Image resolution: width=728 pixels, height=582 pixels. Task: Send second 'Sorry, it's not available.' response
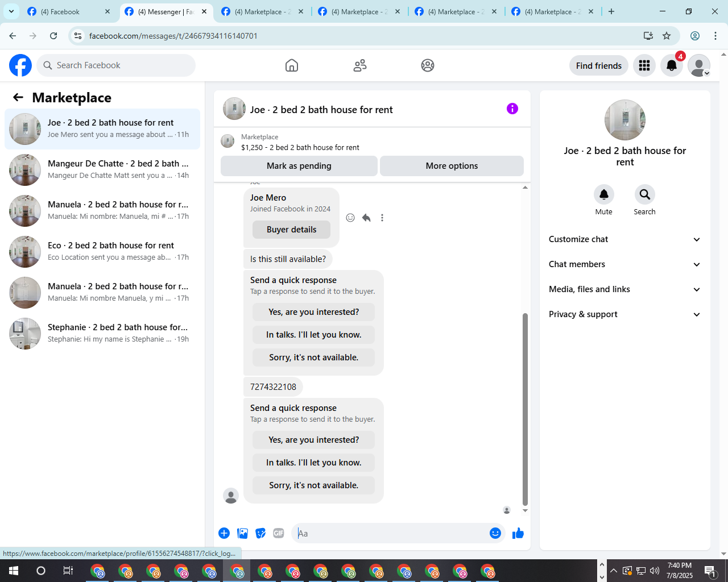(x=314, y=485)
